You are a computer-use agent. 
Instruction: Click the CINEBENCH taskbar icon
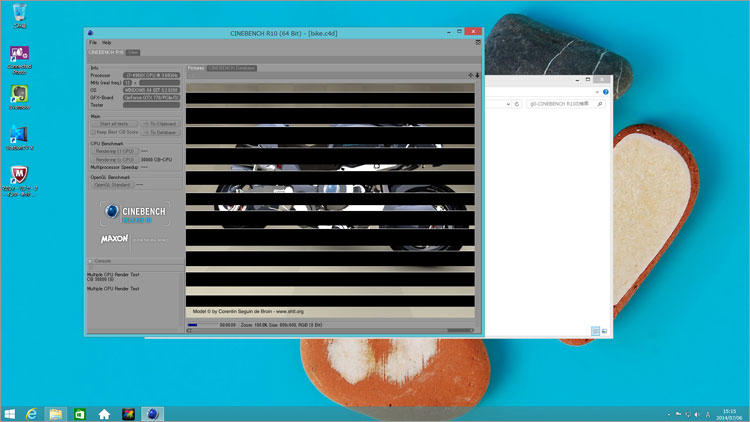pos(150,413)
